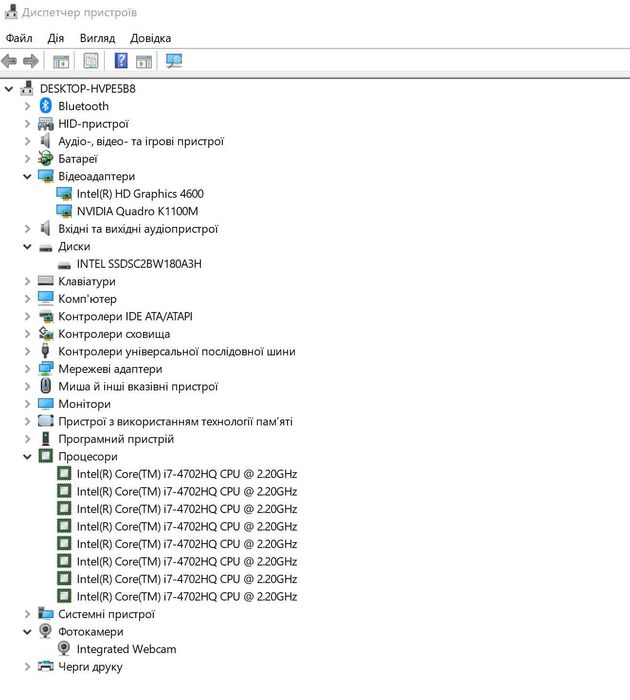Image resolution: width=630 pixels, height=700 pixels.
Task: Open the Дія menu
Action: coord(56,38)
